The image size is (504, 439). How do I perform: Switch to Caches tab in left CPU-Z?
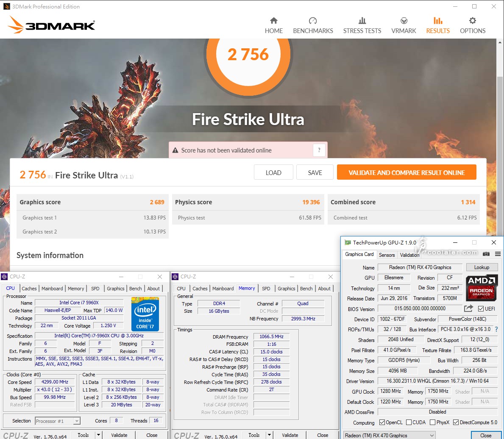point(29,289)
